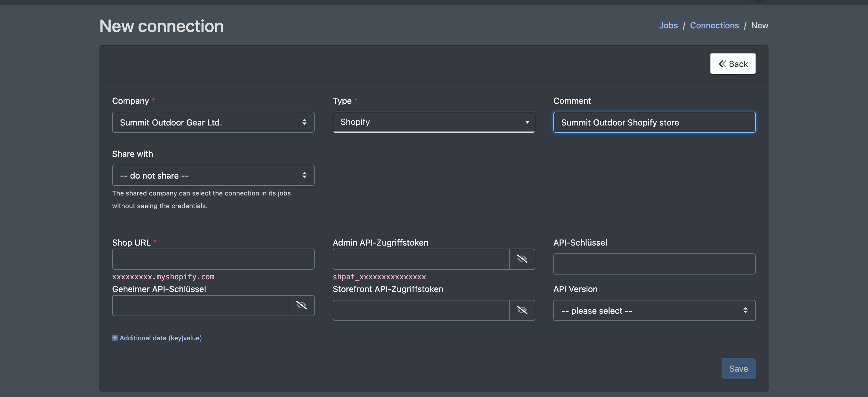Click the shared company credentials help text
The image size is (868, 397).
201,199
